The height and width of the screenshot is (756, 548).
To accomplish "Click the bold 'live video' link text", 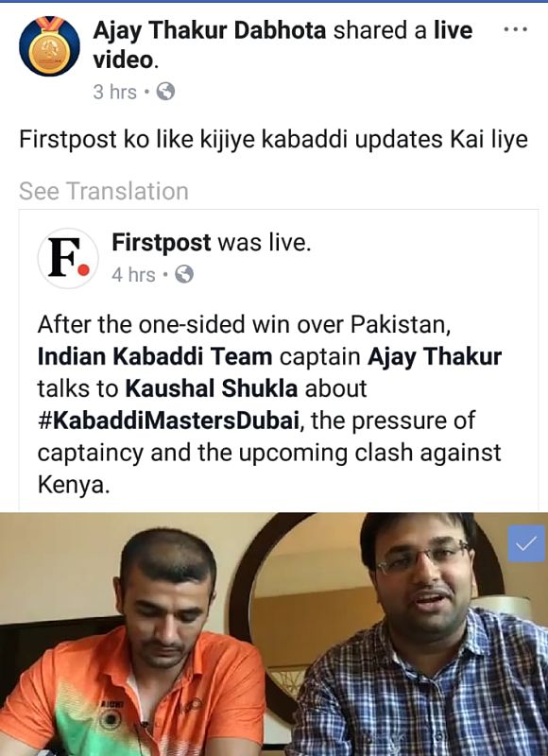I will click(x=283, y=44).
